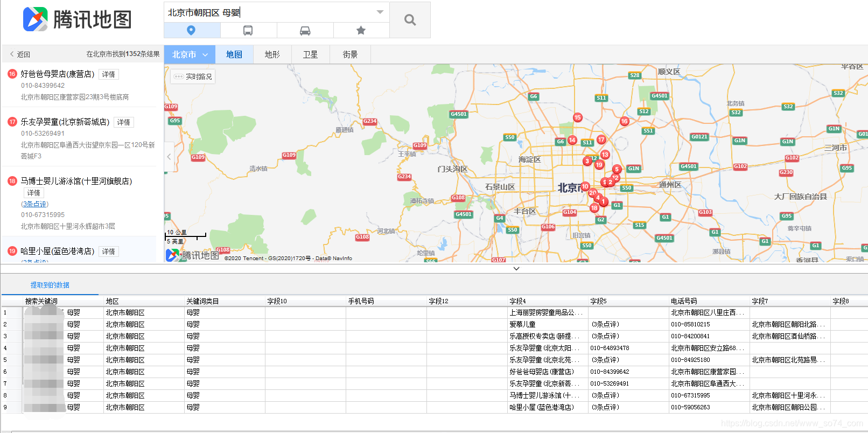Viewport: 868px width, 433px height.
Task: Click map marker 5 on the map
Action: coord(617,169)
